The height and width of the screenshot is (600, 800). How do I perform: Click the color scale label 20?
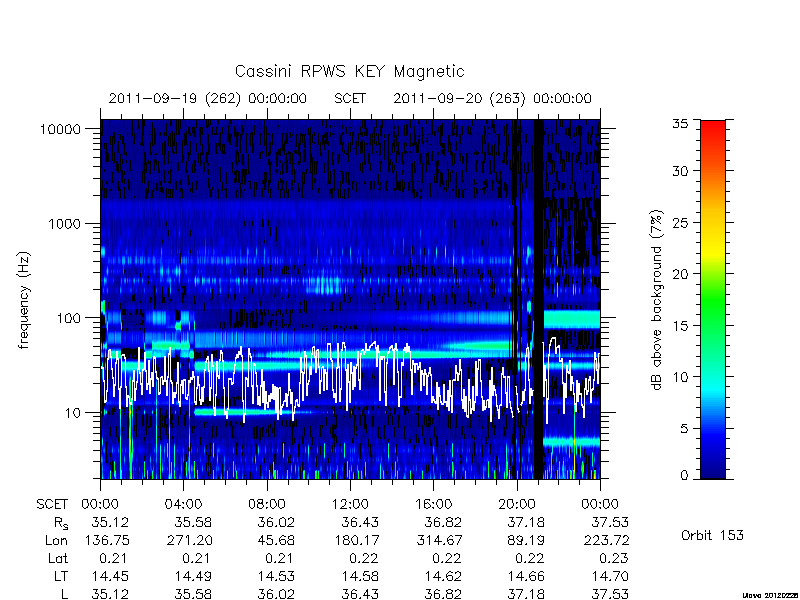(680, 274)
